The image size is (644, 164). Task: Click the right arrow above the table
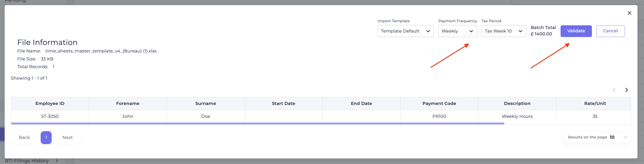[626, 90]
